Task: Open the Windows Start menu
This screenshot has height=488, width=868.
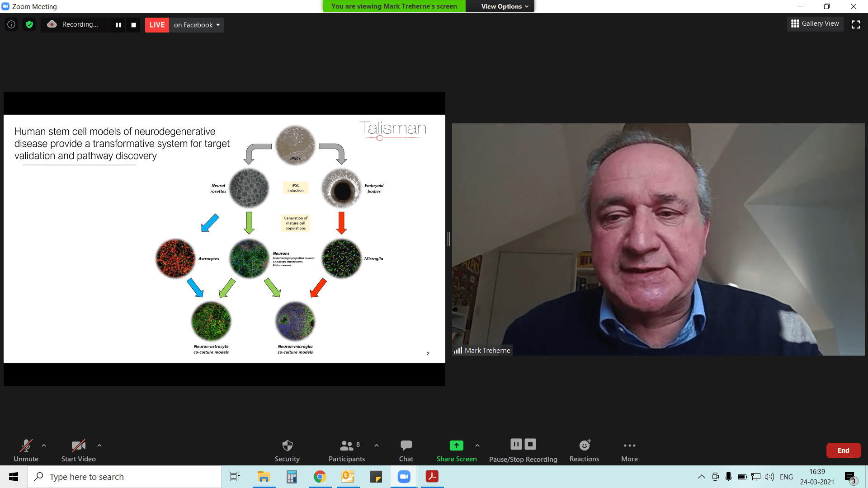Action: [x=14, y=477]
